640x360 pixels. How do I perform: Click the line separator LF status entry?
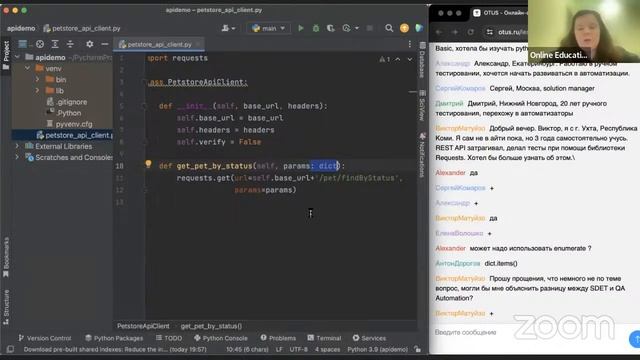[279, 349]
